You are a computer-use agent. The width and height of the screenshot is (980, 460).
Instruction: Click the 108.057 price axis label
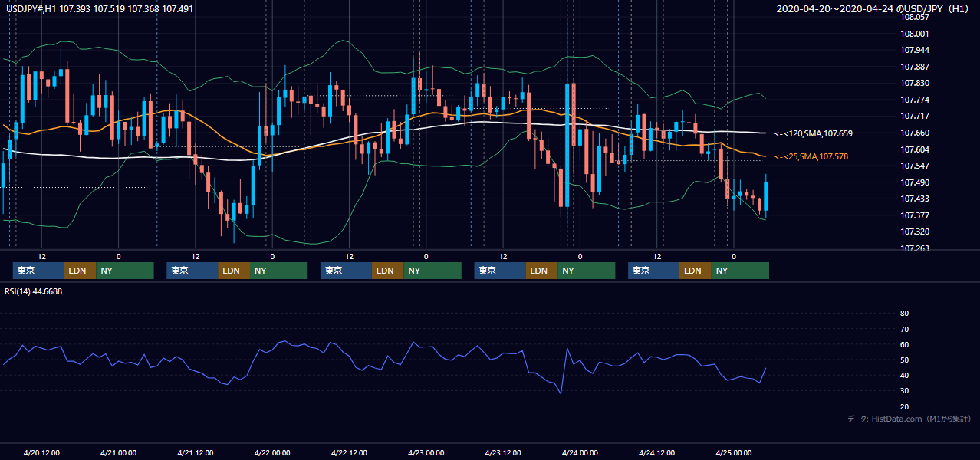click(914, 18)
